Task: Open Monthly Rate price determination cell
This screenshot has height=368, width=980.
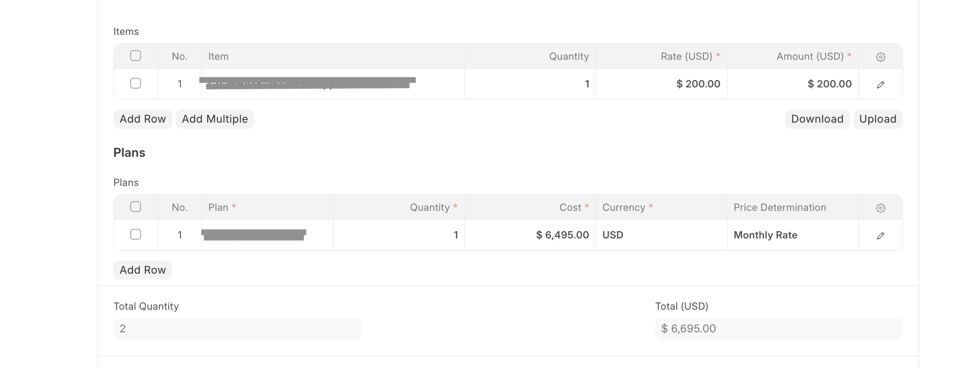Action: point(792,235)
